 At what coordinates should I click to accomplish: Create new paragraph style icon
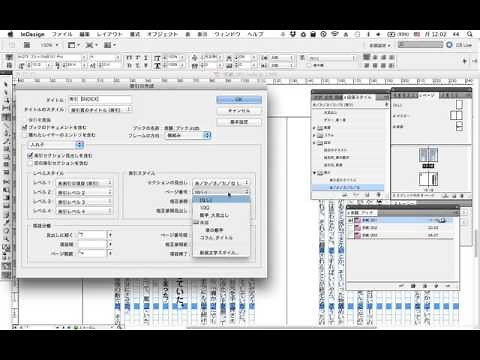point(367,194)
